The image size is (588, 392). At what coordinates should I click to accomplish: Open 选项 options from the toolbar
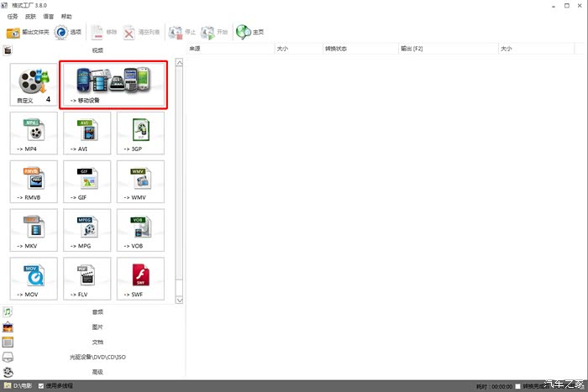(x=69, y=33)
